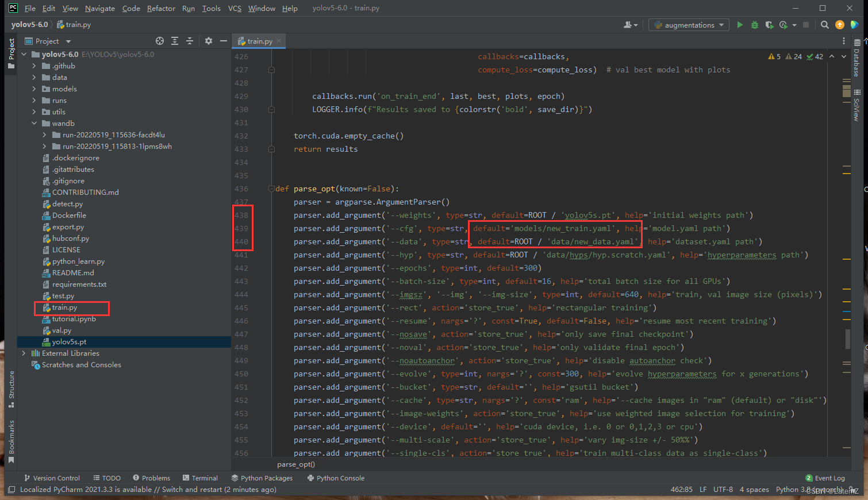Open Project panel gear options
The width and height of the screenshot is (868, 500).
[x=209, y=41]
